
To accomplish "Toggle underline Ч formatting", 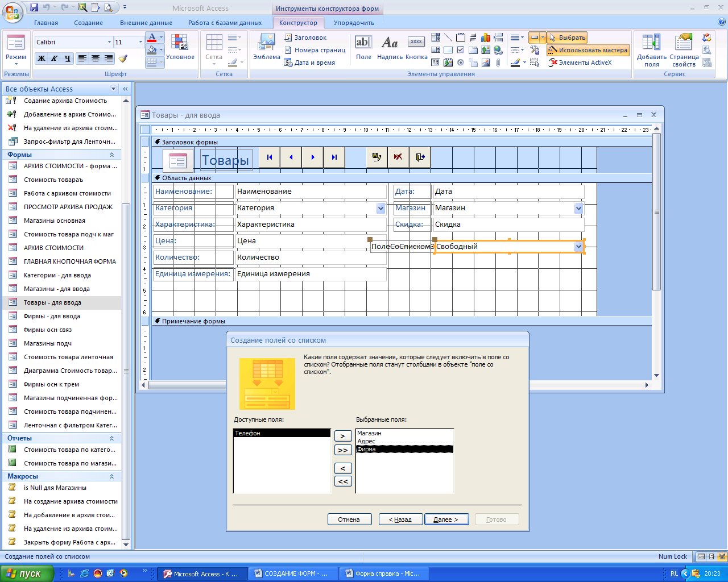I will click(x=67, y=58).
